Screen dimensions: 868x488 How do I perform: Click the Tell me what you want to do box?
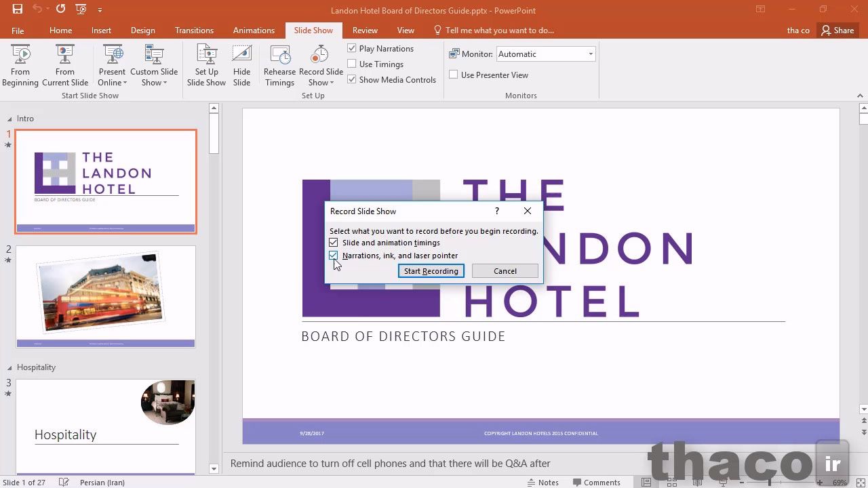494,30
